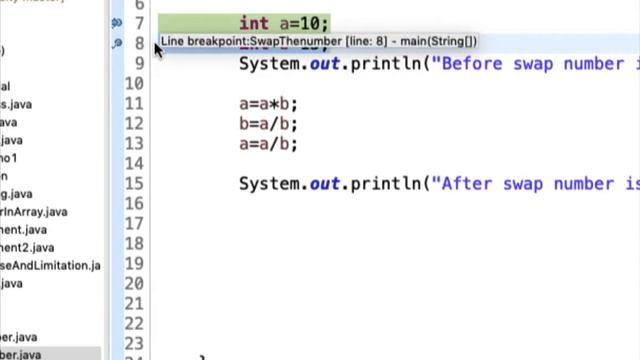The image size is (640, 360).
Task: Click the breakpoint tooltip 'Line breakpoint:SwapThenumber'
Action: tap(318, 41)
